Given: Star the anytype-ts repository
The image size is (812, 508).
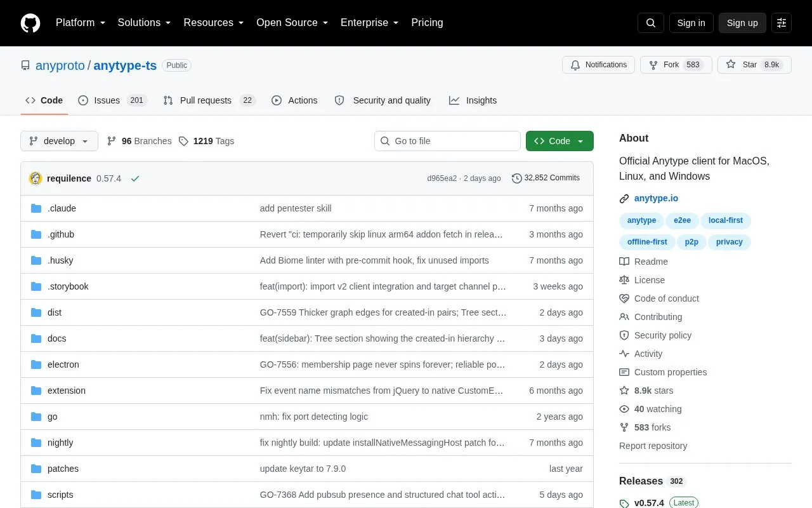Looking at the screenshot, I should (754, 65).
